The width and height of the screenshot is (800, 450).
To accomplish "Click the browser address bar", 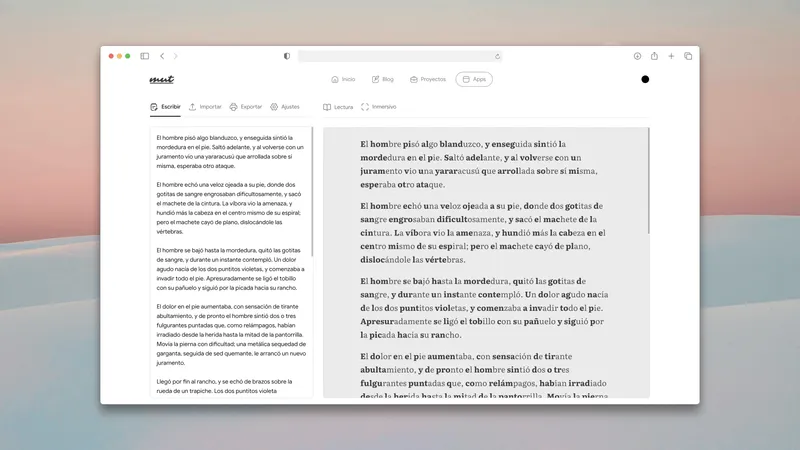I will coord(399,56).
